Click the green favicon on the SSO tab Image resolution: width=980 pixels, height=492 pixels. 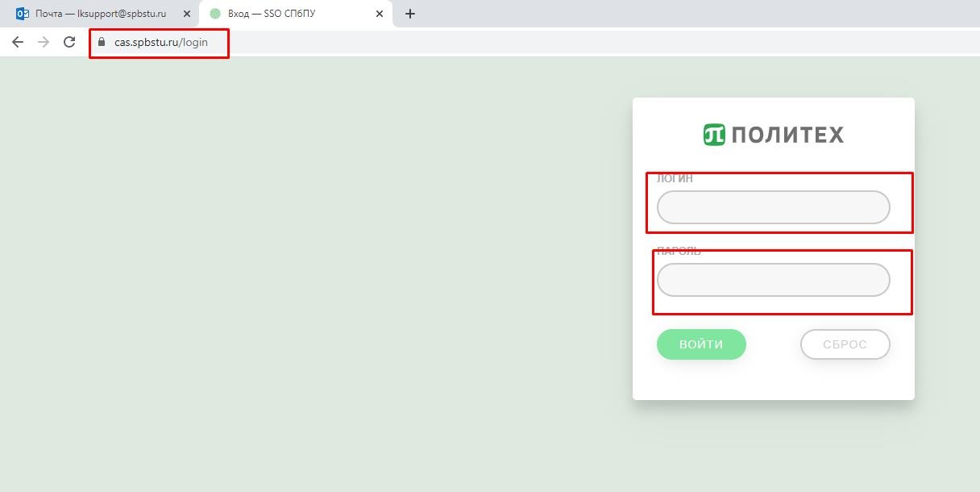click(215, 14)
